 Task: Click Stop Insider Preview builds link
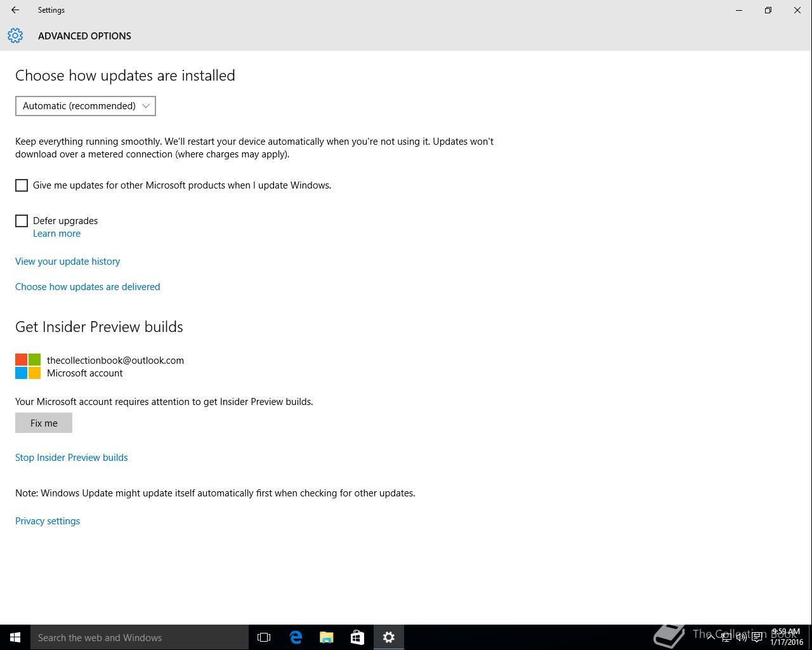click(71, 458)
